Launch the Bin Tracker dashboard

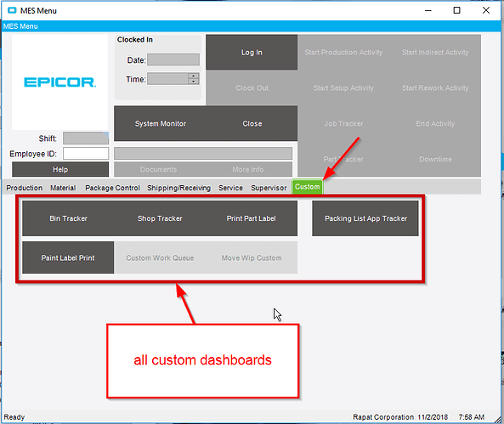[68, 218]
